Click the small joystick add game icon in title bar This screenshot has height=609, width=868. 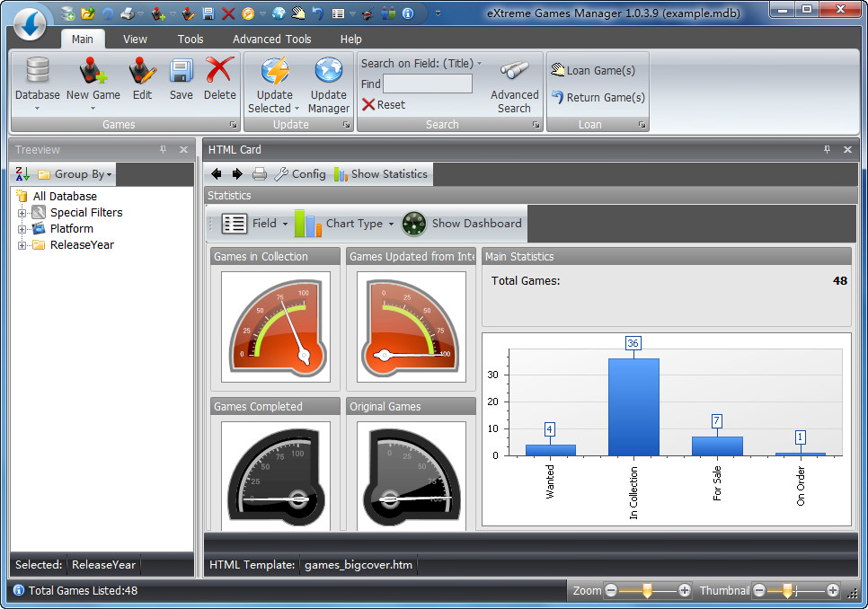pyautogui.click(x=158, y=13)
